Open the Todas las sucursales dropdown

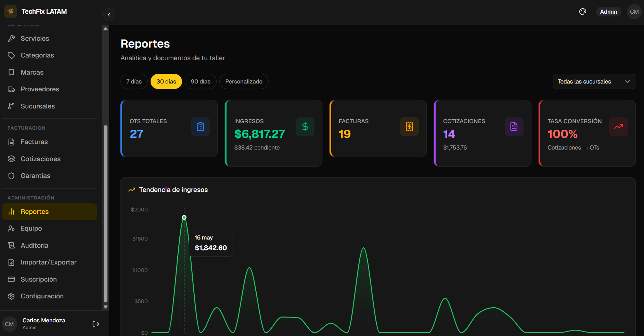tap(594, 81)
